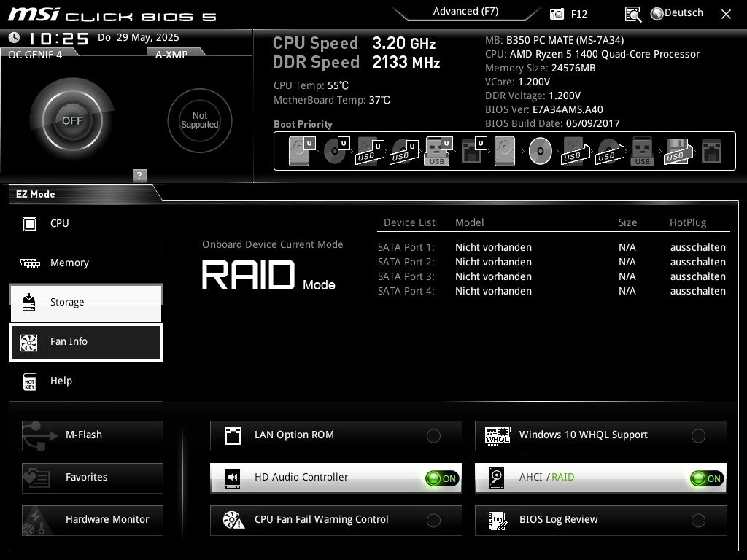Click the date Do 29 May, 2025

tap(138, 38)
